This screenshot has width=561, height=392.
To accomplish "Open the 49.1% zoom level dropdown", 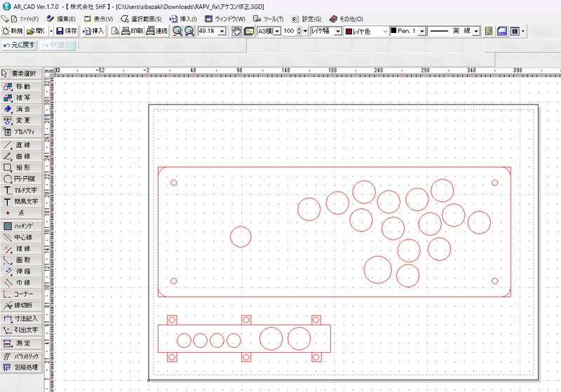I will click(x=222, y=31).
